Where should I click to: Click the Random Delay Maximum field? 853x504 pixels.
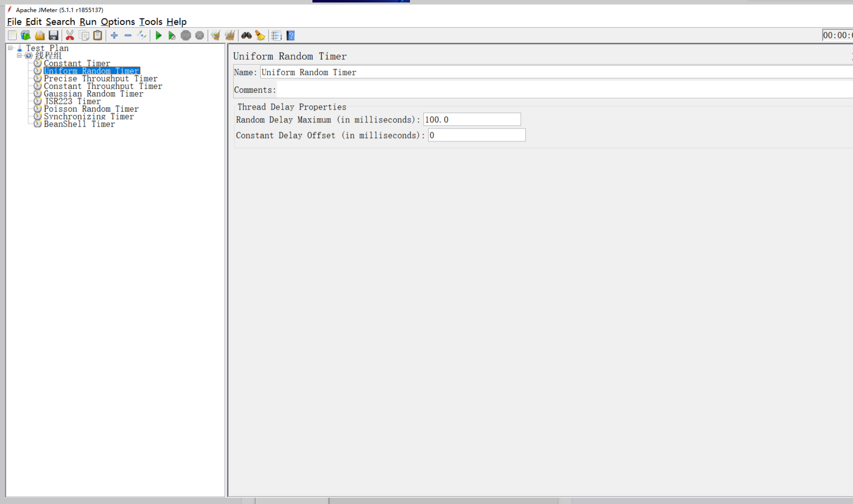pos(472,119)
